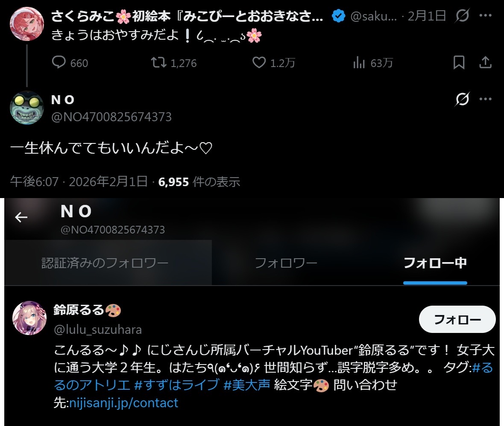Select the フォロー中 tab
Screen dimensions: 504x426
[x=435, y=263]
